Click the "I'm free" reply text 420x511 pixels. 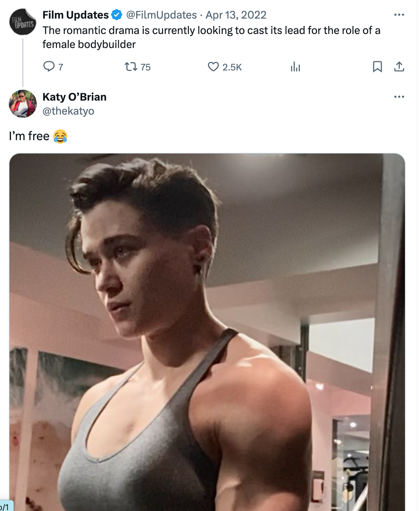coord(29,136)
